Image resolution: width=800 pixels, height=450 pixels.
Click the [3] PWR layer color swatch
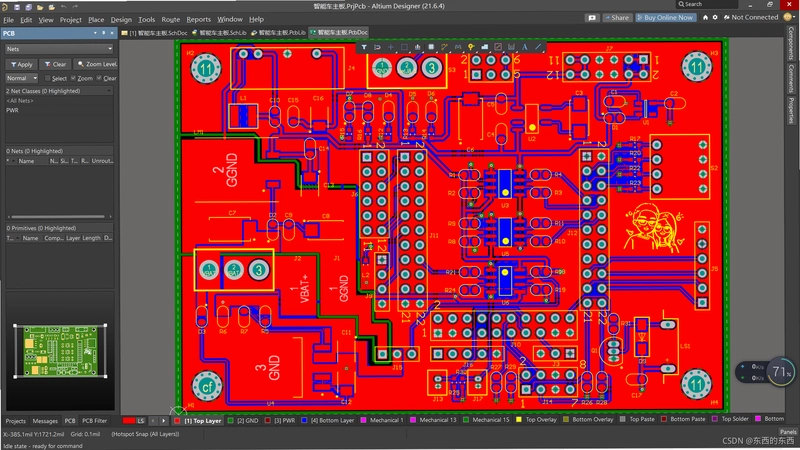[267, 420]
